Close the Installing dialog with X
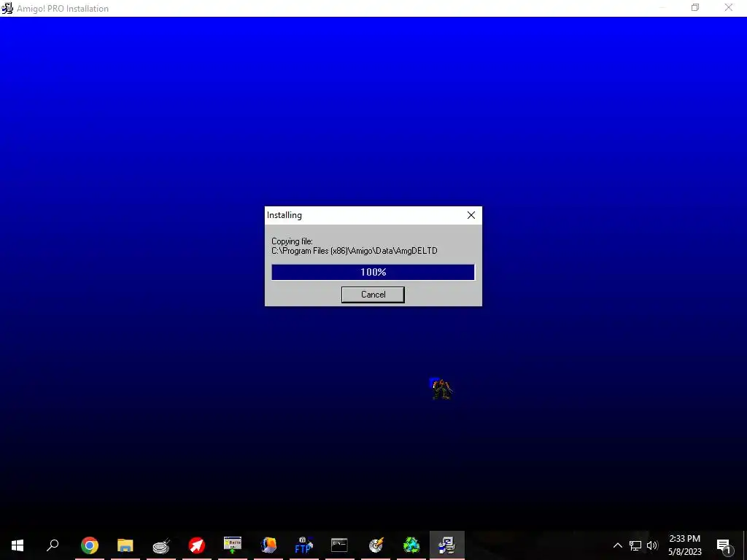747x560 pixels. coord(471,215)
